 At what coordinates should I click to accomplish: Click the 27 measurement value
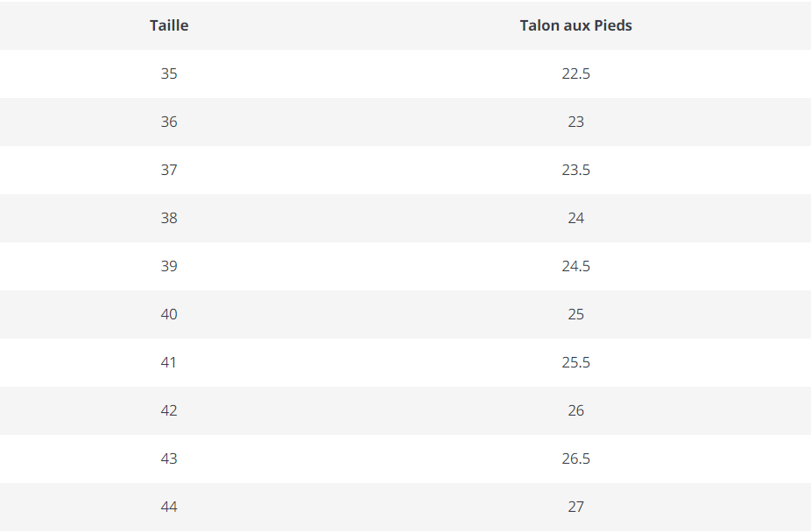575,507
